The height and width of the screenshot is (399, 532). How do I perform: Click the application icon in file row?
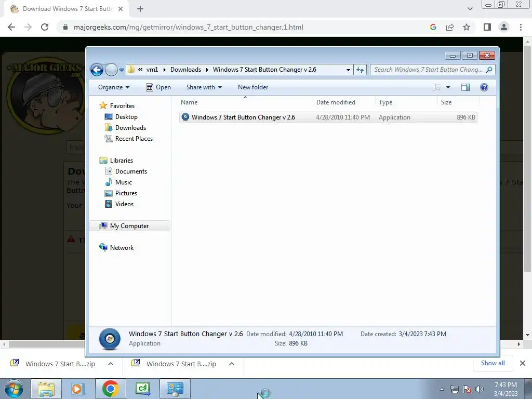tap(185, 117)
